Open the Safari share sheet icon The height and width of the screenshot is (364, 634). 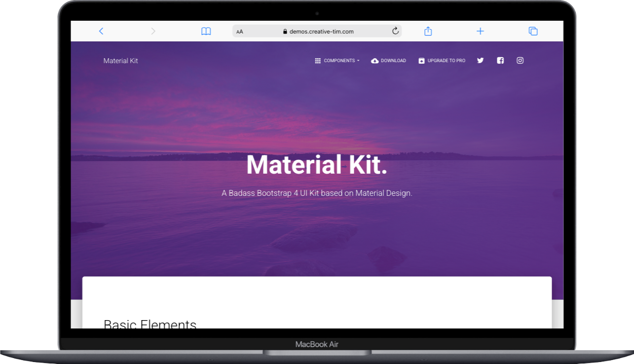click(x=428, y=31)
